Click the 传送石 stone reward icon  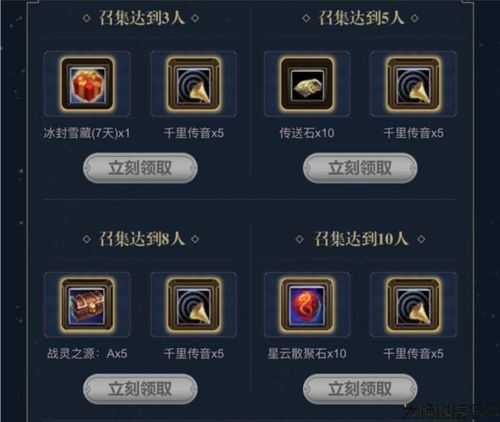pyautogui.click(x=307, y=84)
